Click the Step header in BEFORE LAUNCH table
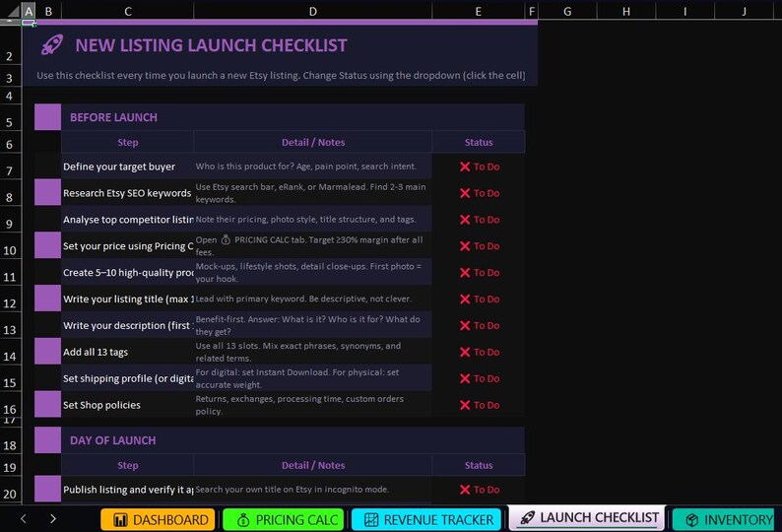Screen dimensions: 782x532 [128, 142]
